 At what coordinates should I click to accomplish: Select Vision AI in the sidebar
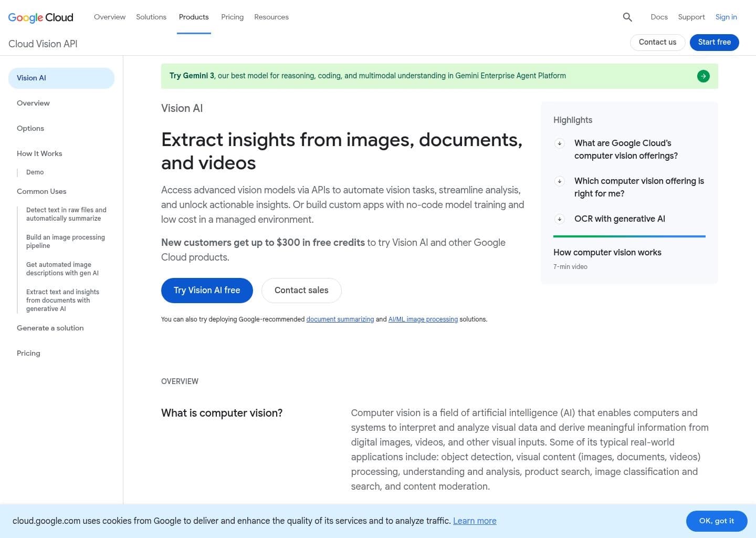click(x=61, y=78)
